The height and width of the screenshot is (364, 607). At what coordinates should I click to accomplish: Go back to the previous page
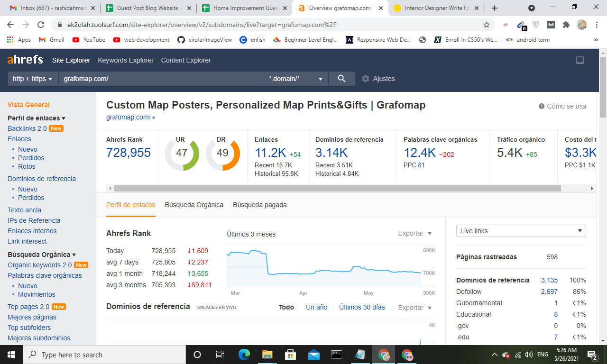10,25
